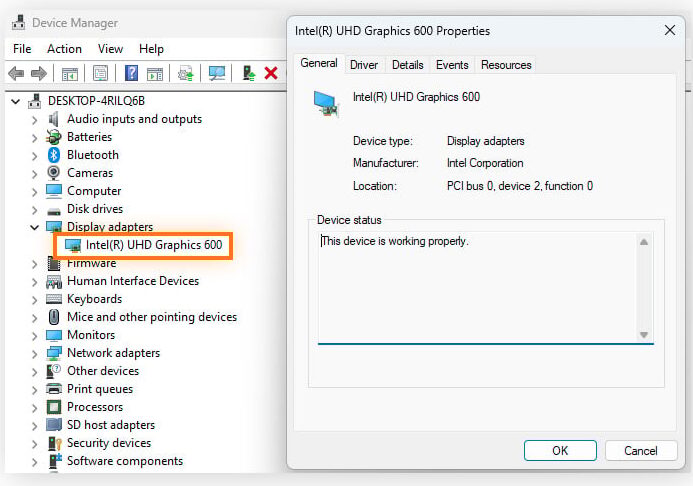Click the Back arrow toolbar icon
The height and width of the screenshot is (486, 693).
click(x=16, y=73)
